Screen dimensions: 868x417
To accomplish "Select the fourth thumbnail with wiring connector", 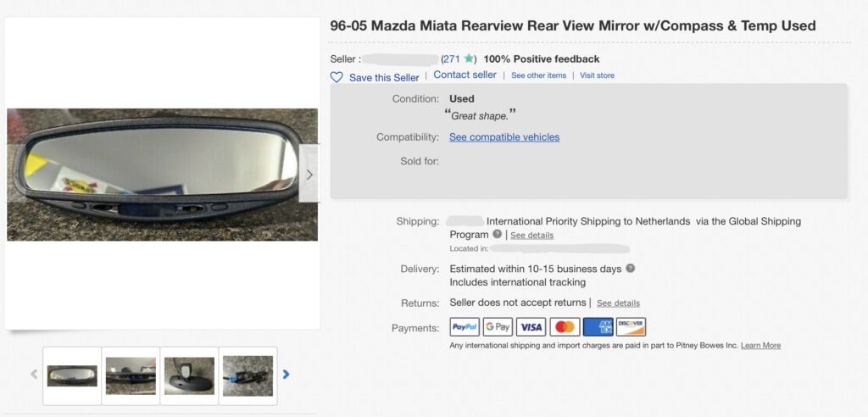I will (x=248, y=375).
